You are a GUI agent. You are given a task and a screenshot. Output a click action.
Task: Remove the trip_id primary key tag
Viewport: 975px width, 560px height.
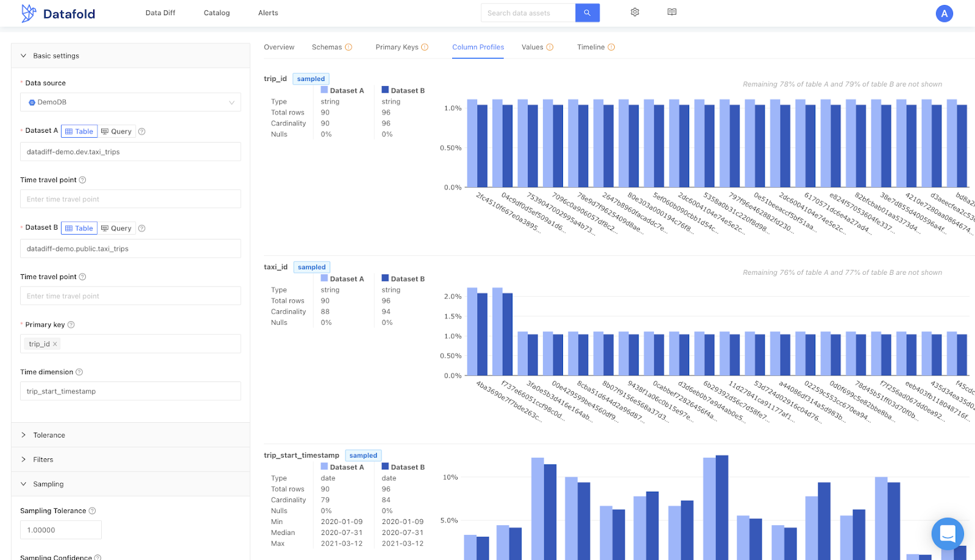pos(55,344)
